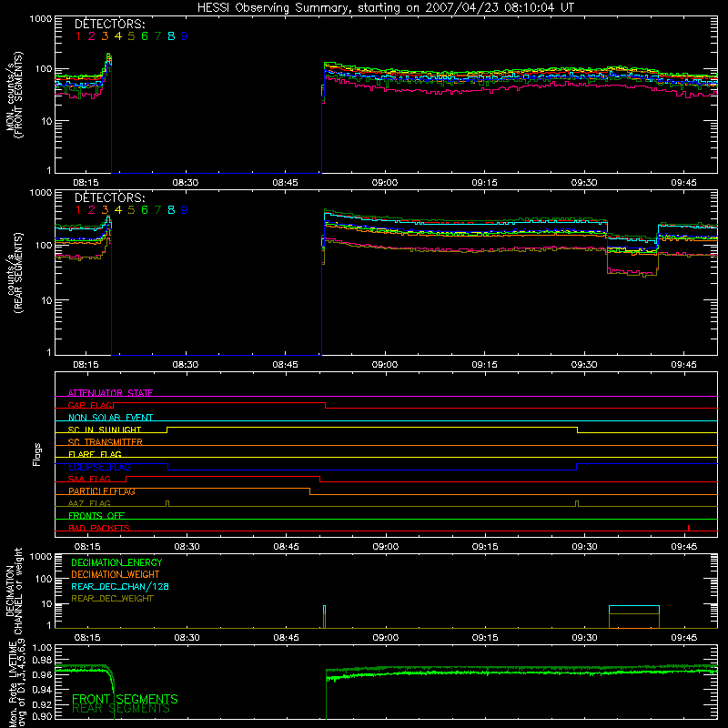Image resolution: width=728 pixels, height=728 pixels.
Task: Click magenta detector 2 in rear segments legend
Action: tap(92, 210)
